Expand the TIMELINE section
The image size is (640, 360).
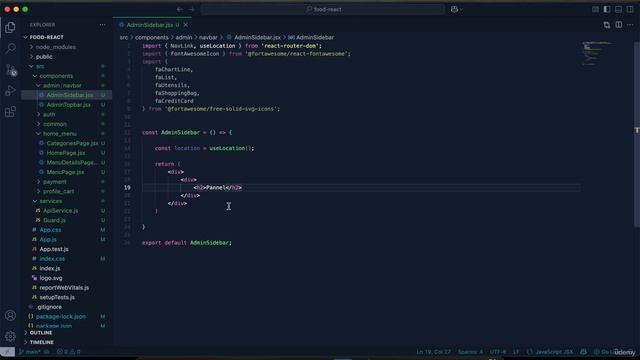[67, 342]
